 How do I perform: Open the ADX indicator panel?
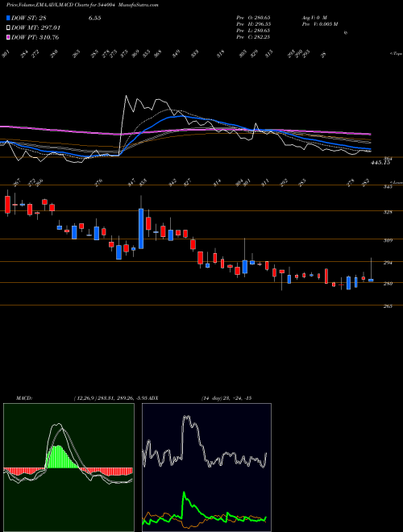pyautogui.click(x=206, y=468)
